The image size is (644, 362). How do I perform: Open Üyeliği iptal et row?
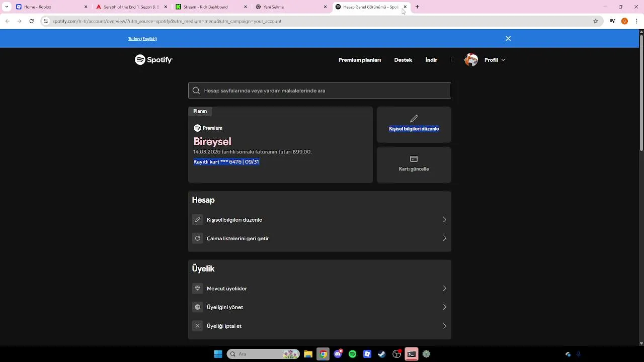point(319,326)
